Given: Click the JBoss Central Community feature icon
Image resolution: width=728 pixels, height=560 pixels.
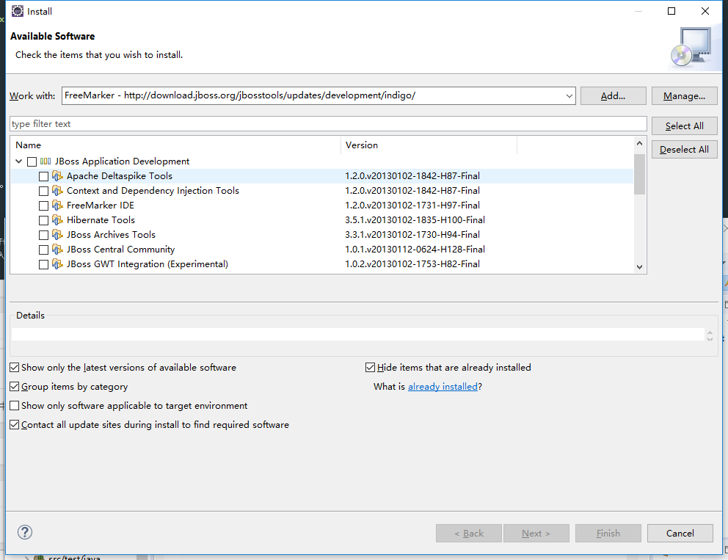Looking at the screenshot, I should coord(57,250).
